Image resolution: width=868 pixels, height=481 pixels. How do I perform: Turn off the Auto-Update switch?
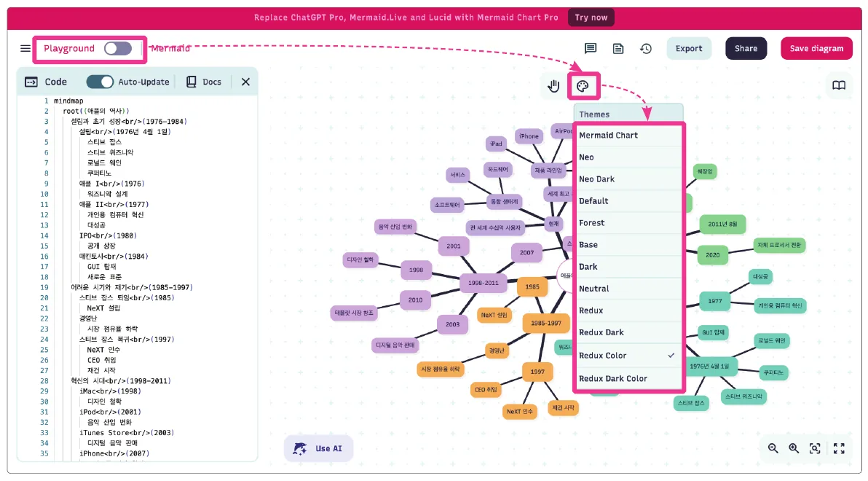[x=100, y=82]
